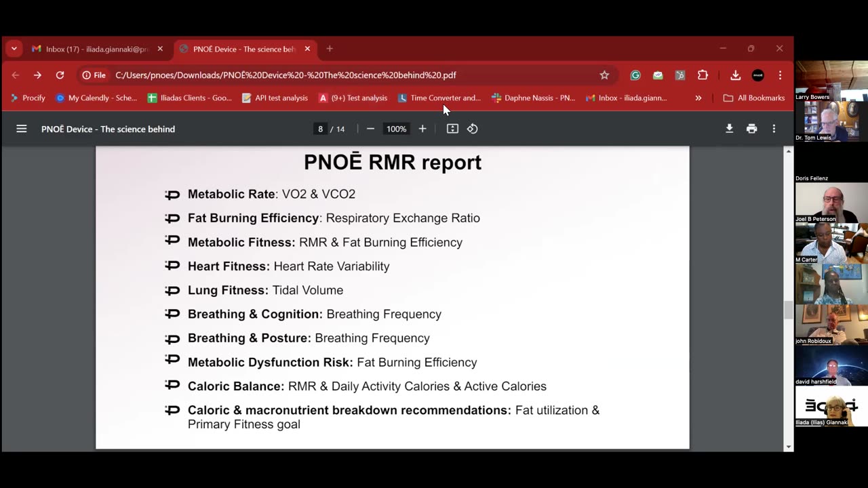Open Inbox iliada.giann bookmark
The image size is (868, 488).
pyautogui.click(x=626, y=98)
